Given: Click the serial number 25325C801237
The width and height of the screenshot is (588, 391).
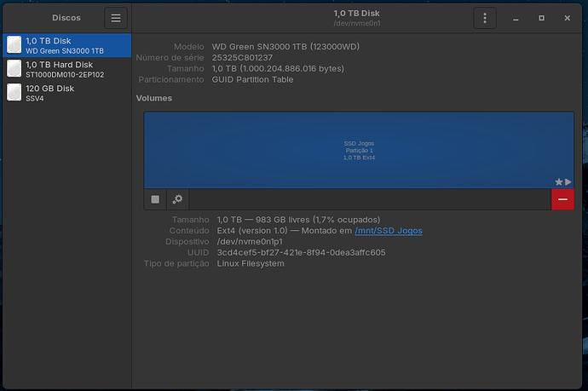Looking at the screenshot, I should click(x=242, y=58).
